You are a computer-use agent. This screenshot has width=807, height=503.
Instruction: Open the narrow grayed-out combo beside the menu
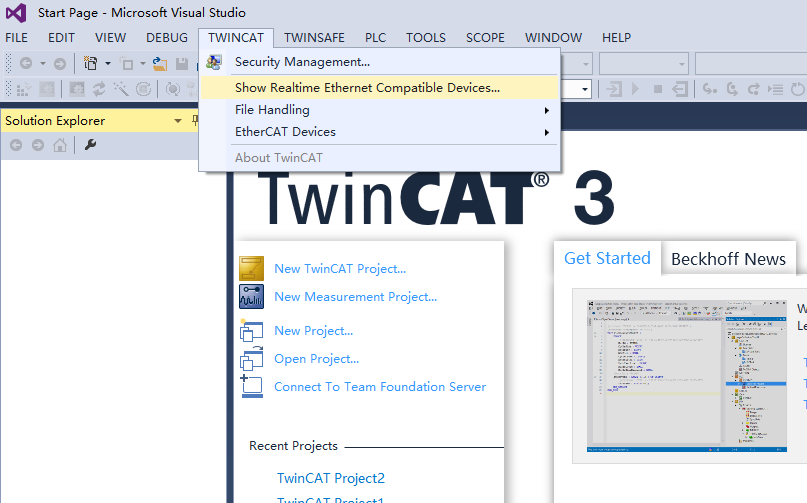point(576,64)
